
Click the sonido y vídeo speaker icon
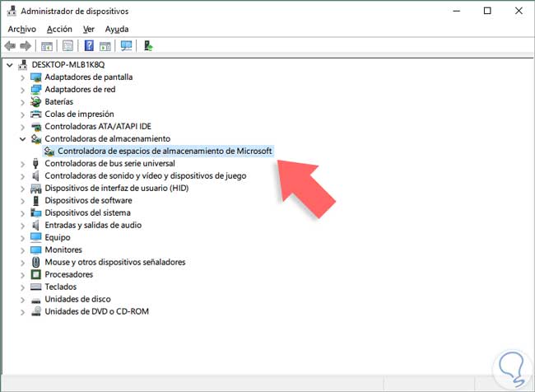(36, 176)
